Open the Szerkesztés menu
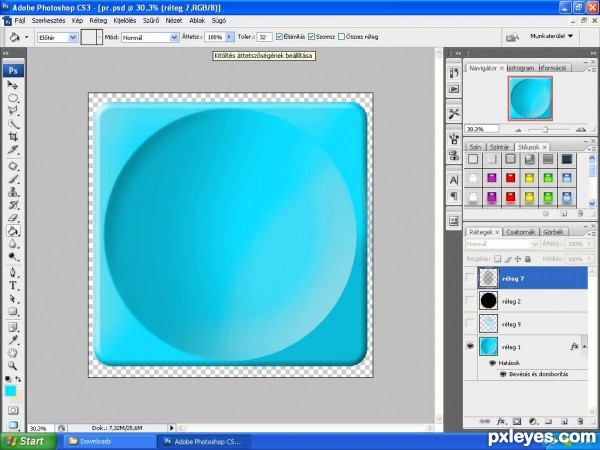Viewport: 600px width, 450px height. (x=48, y=21)
